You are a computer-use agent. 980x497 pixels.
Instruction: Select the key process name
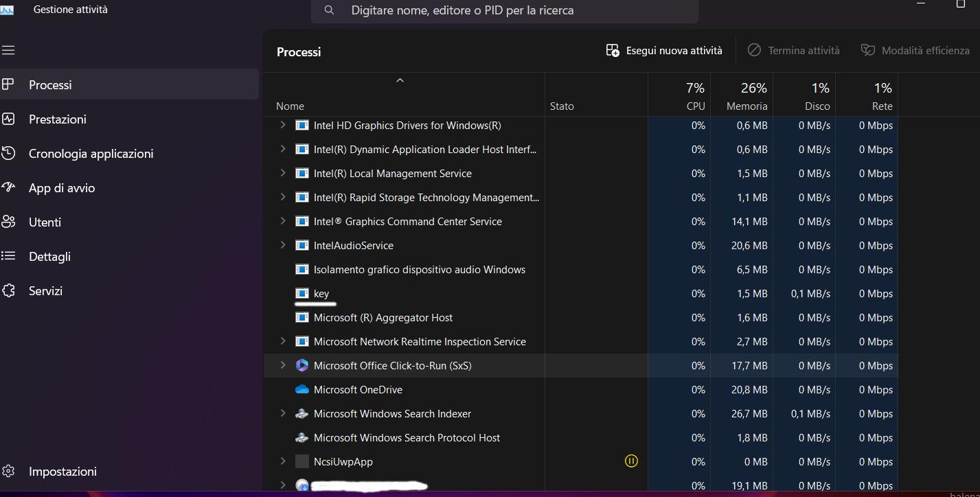(x=321, y=294)
